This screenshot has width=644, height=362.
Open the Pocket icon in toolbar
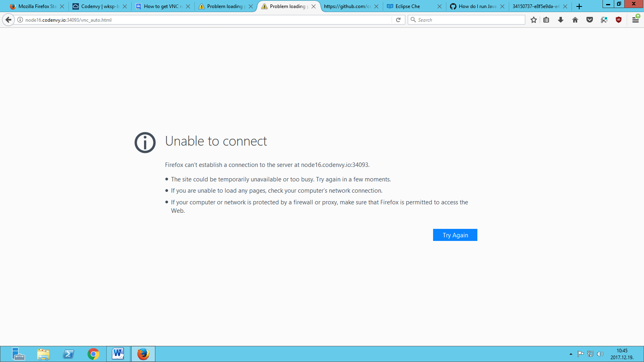(590, 20)
